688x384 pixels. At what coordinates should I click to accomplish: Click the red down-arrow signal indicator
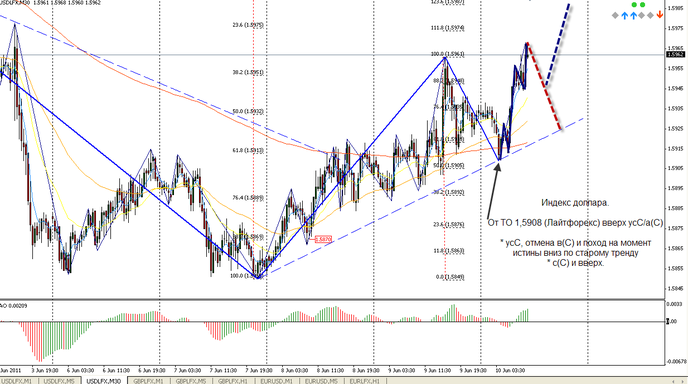click(x=659, y=15)
